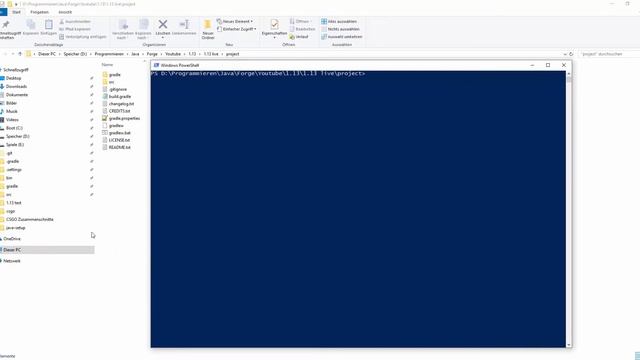Screen dimensions: 640x360
Task: Open java-setup folder in sidebar
Action: (x=16, y=228)
